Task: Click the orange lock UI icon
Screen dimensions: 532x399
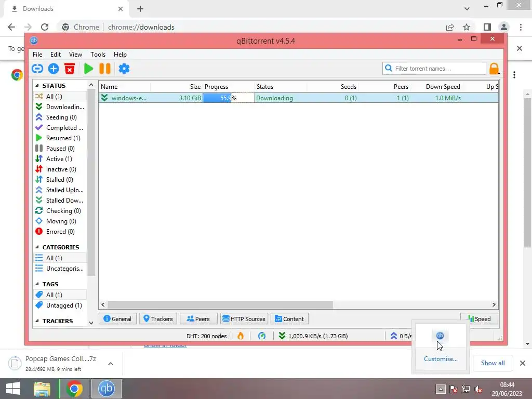Action: pyautogui.click(x=494, y=69)
